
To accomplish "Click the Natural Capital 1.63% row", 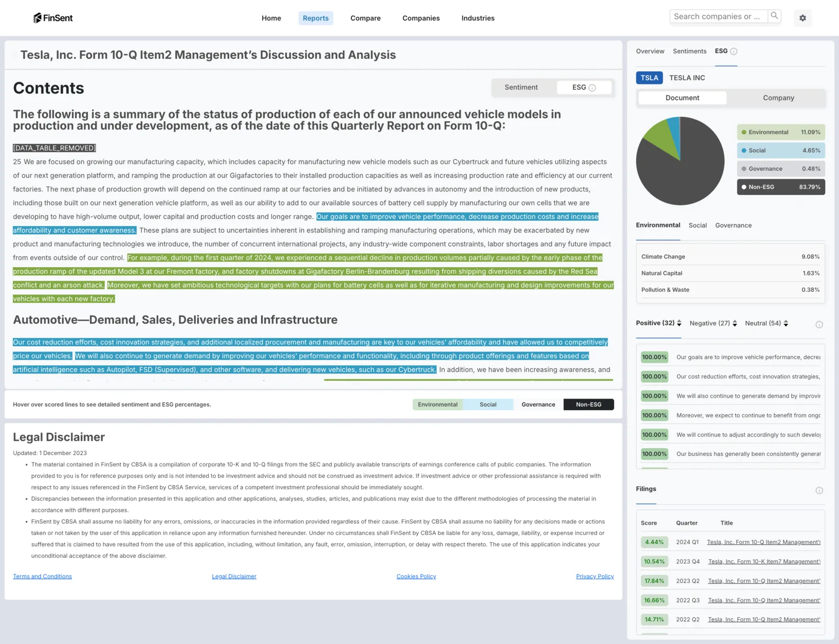I will tap(730, 273).
